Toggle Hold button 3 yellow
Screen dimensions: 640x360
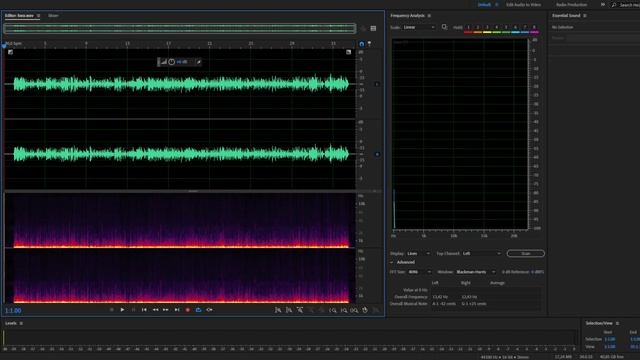click(487, 28)
